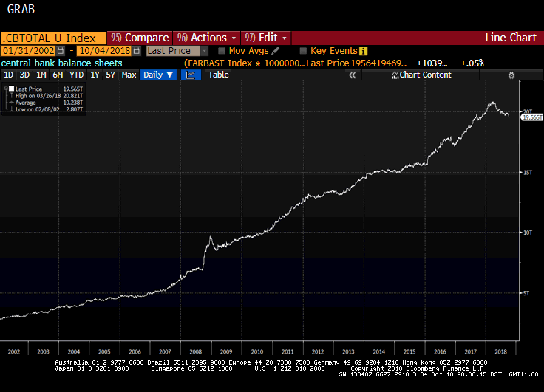The image size is (544, 392).
Task: Click the Low on 02/08/02 legend row
Action: click(49, 109)
